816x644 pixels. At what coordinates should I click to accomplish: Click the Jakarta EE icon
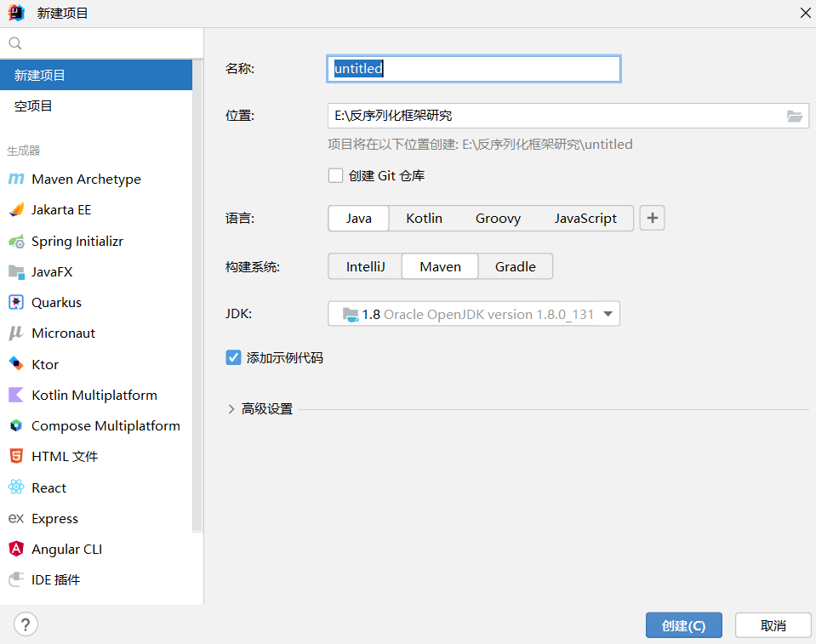(x=16, y=209)
